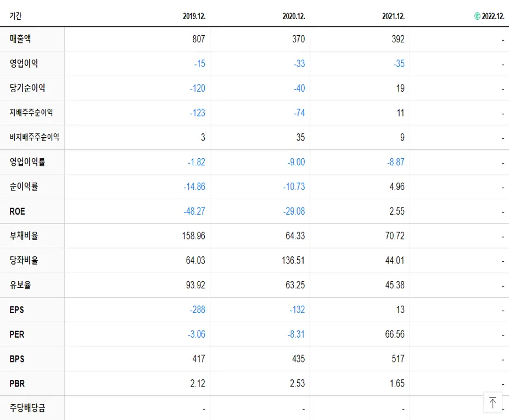Select the 기간 header cell

tap(15, 16)
